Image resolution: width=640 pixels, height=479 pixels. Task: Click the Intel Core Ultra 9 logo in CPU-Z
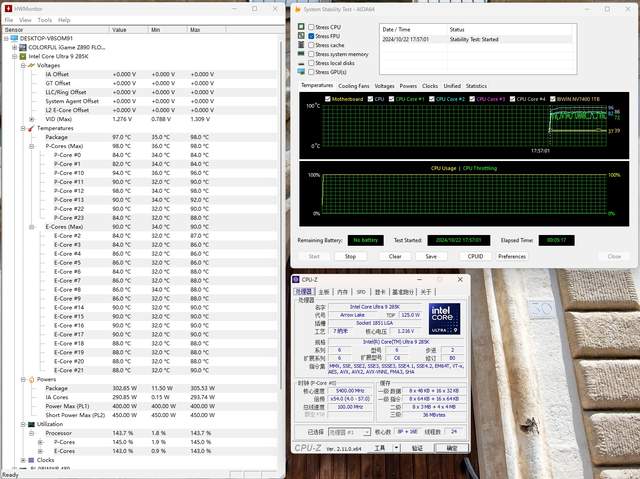click(444, 319)
